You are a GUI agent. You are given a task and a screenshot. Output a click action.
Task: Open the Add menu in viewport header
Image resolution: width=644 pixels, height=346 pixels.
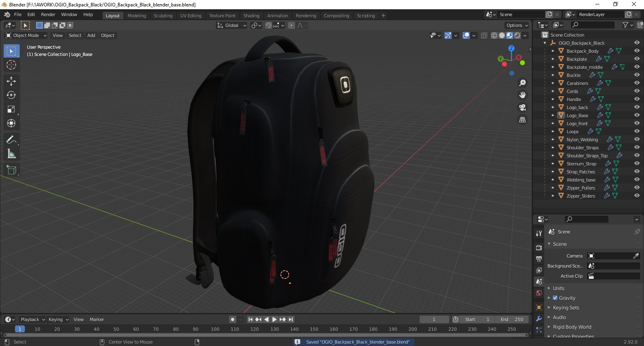pyautogui.click(x=91, y=35)
